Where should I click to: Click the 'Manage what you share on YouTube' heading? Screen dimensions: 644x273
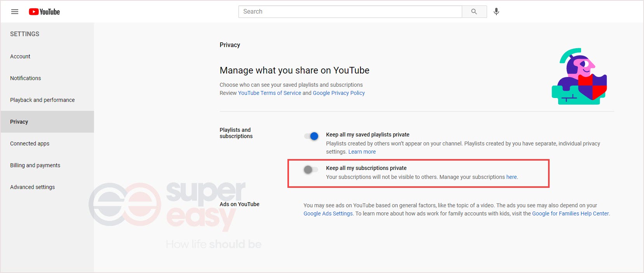click(x=294, y=70)
